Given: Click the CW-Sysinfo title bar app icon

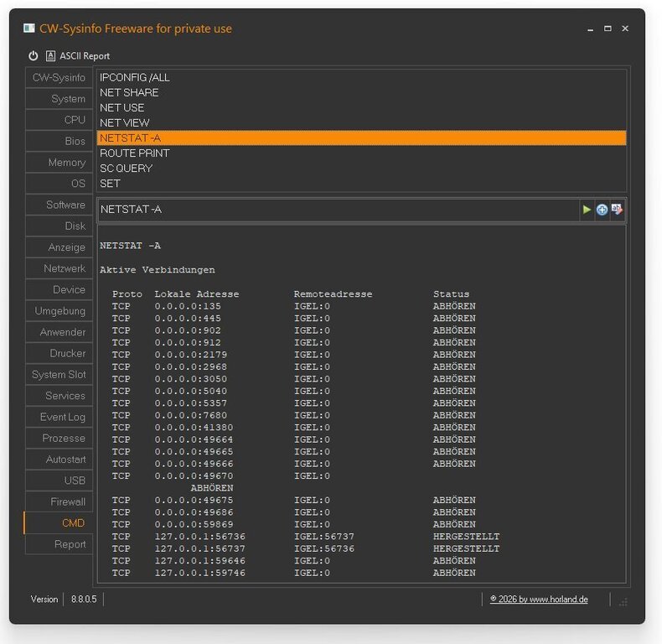Looking at the screenshot, I should coord(29,29).
